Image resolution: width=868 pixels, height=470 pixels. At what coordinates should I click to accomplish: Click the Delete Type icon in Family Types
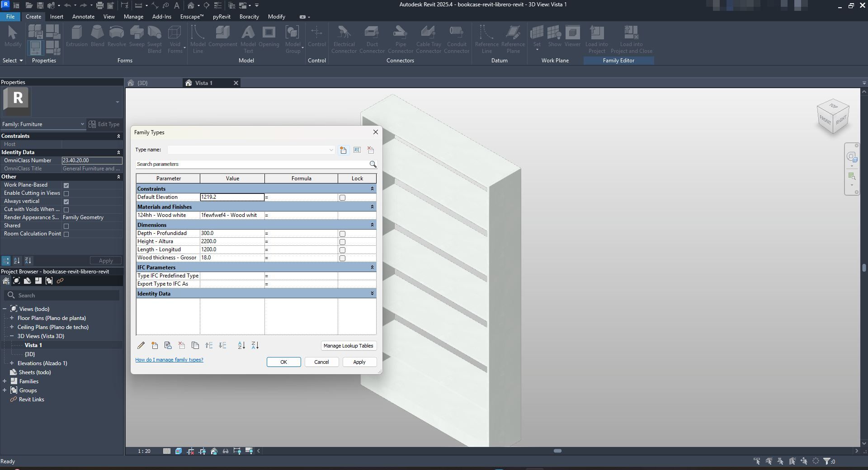(x=371, y=150)
